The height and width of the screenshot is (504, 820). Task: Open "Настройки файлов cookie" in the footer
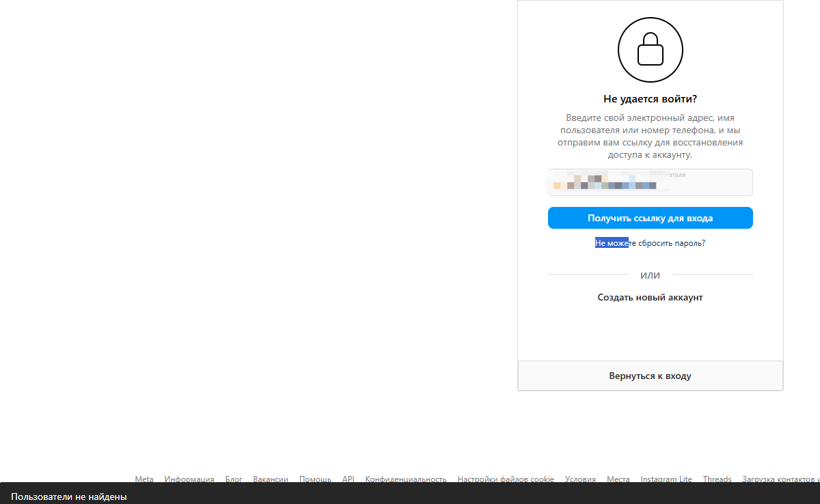[506, 479]
